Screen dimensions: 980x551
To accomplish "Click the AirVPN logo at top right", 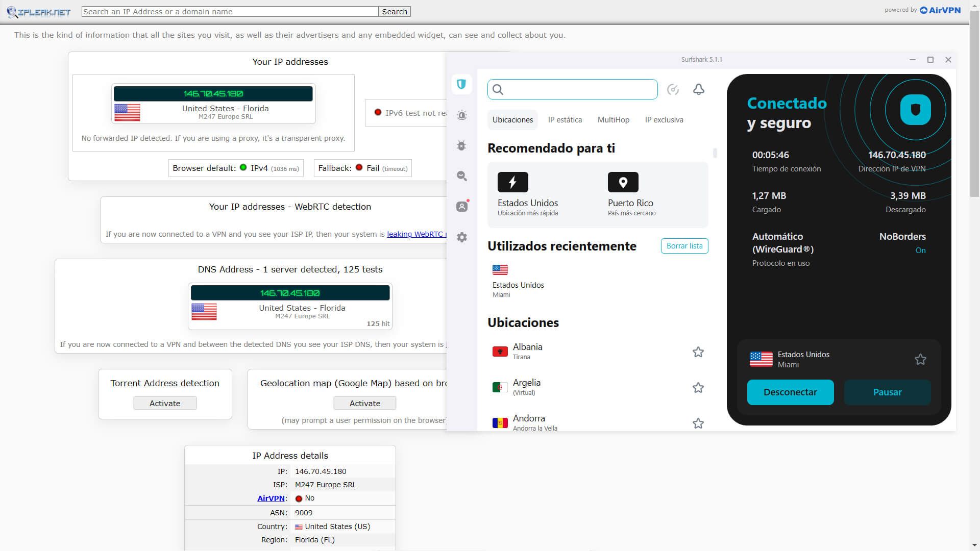I will click(x=940, y=10).
